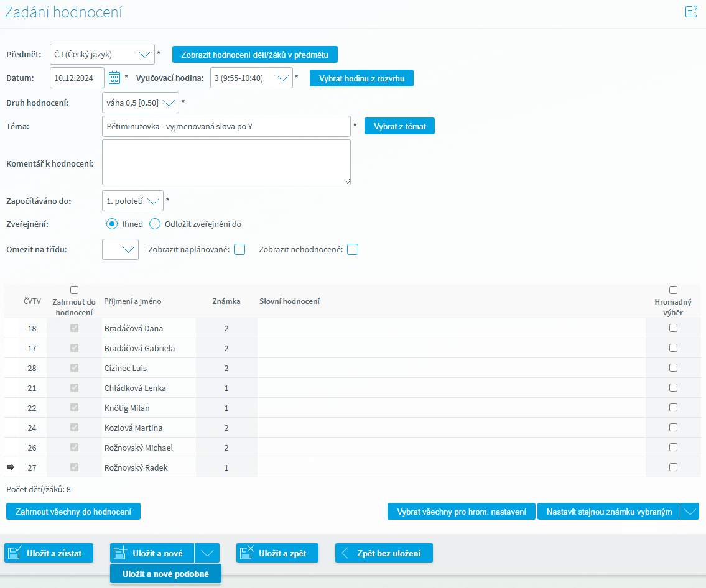Click Vybrat hodinu z rozvrhu button
The height and width of the screenshot is (588, 706).
pos(361,78)
